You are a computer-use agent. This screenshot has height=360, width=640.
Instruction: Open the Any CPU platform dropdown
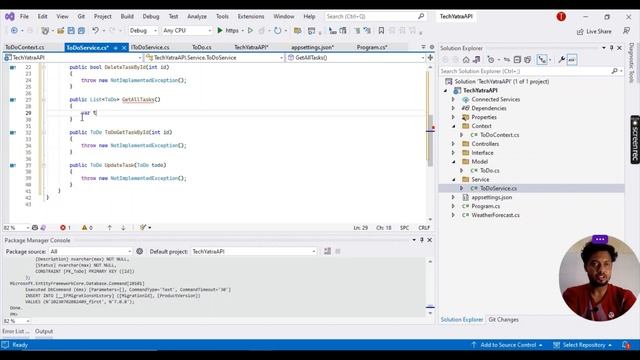(187, 31)
